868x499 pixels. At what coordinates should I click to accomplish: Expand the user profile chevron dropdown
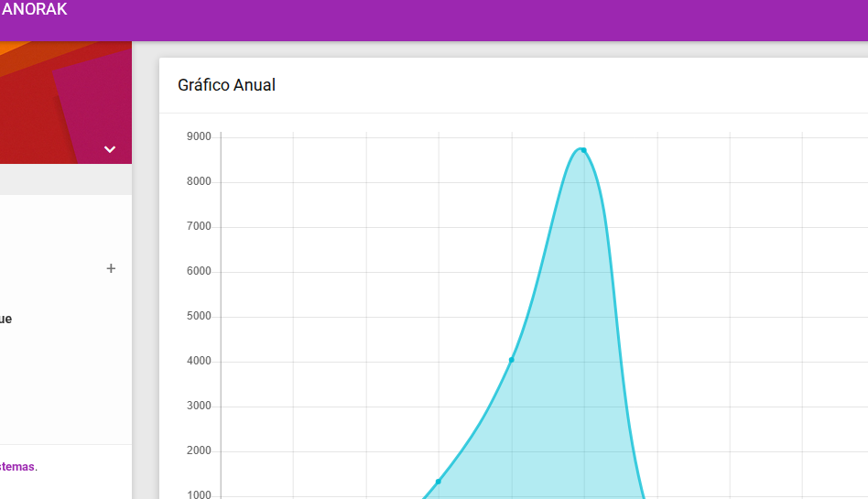click(x=110, y=149)
